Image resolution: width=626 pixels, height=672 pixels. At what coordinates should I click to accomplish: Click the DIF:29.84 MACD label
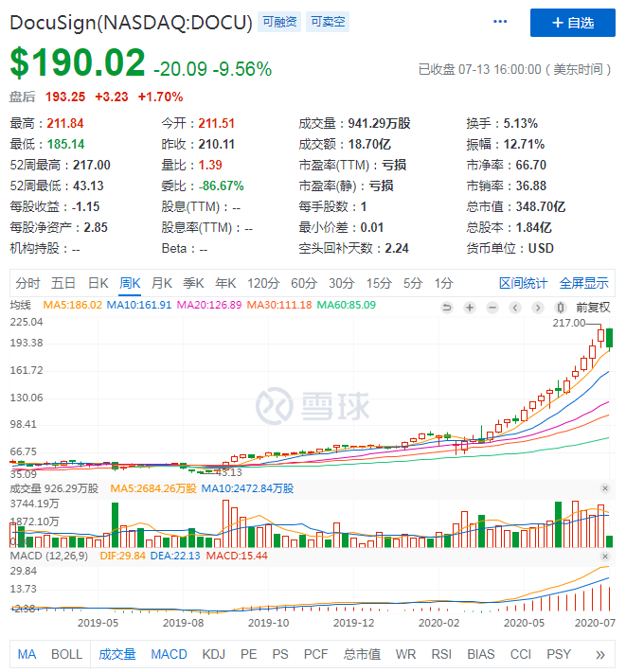tap(122, 556)
